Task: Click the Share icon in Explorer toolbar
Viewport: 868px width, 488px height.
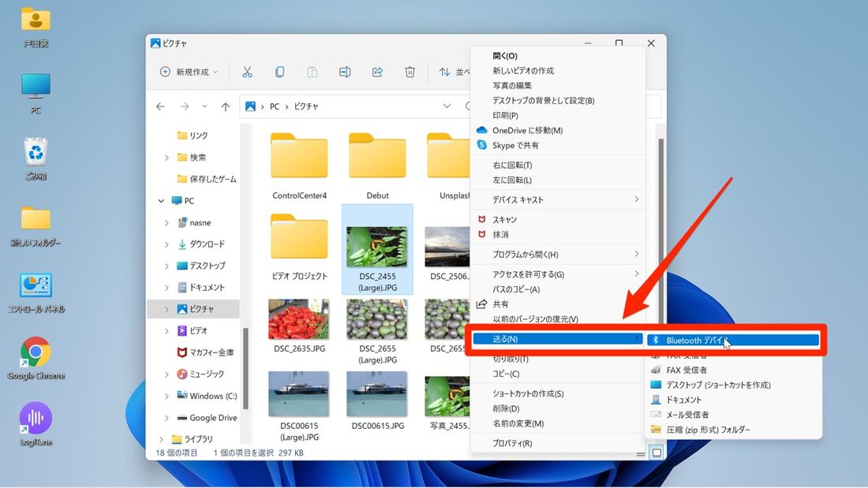Action: tap(377, 72)
